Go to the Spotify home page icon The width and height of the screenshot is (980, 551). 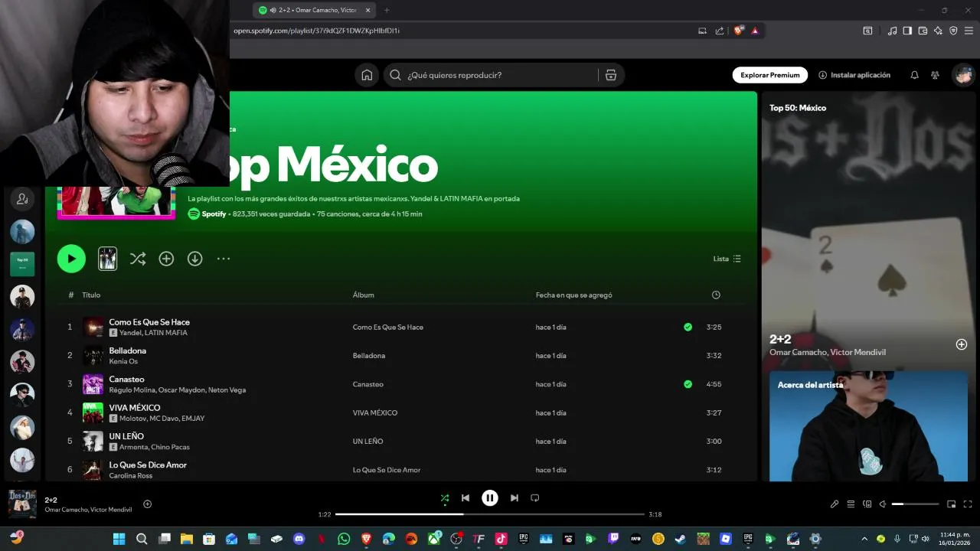tap(367, 75)
